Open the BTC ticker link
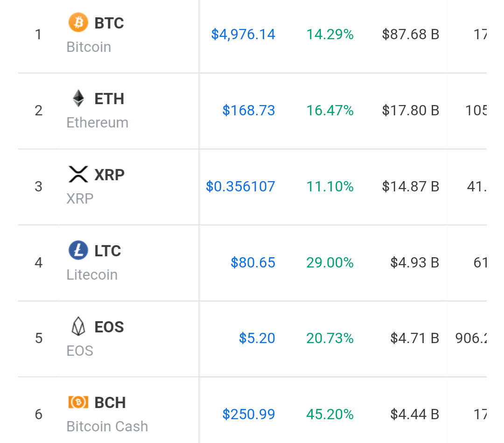Viewport: 504px width, 443px height. 109,23
